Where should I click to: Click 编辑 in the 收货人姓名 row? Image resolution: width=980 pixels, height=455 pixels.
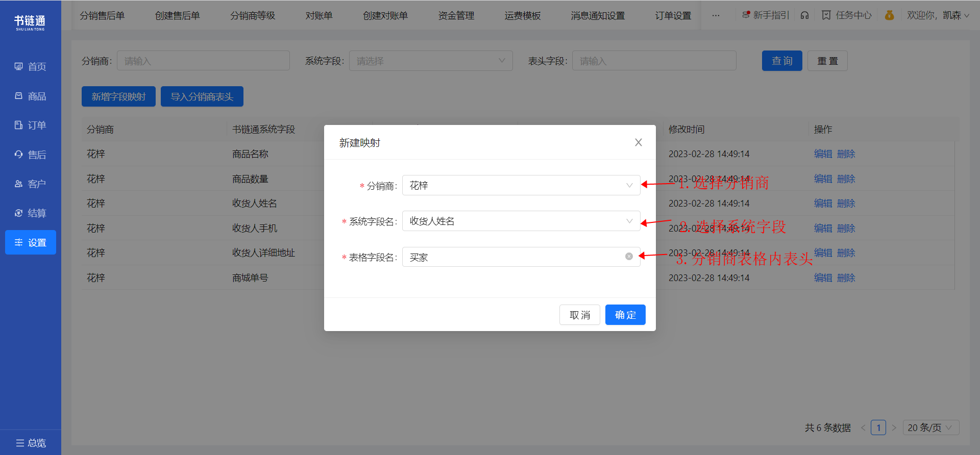click(x=823, y=203)
